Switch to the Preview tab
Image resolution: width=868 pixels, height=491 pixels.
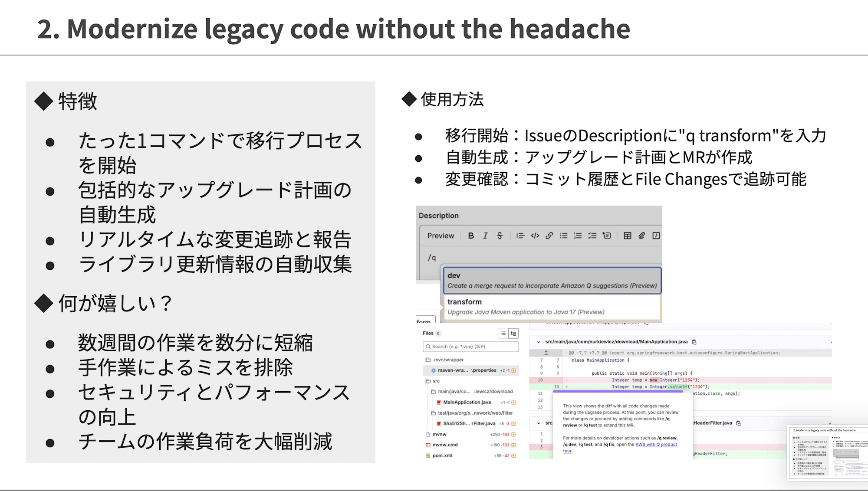pos(441,236)
